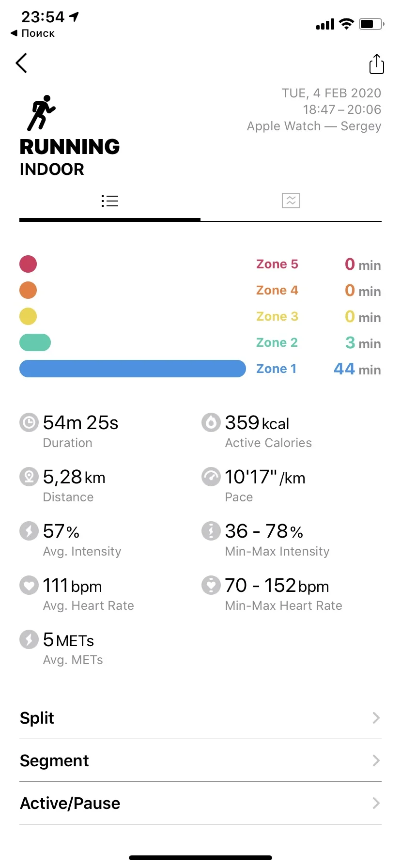Switch to the list summary tab

click(110, 201)
